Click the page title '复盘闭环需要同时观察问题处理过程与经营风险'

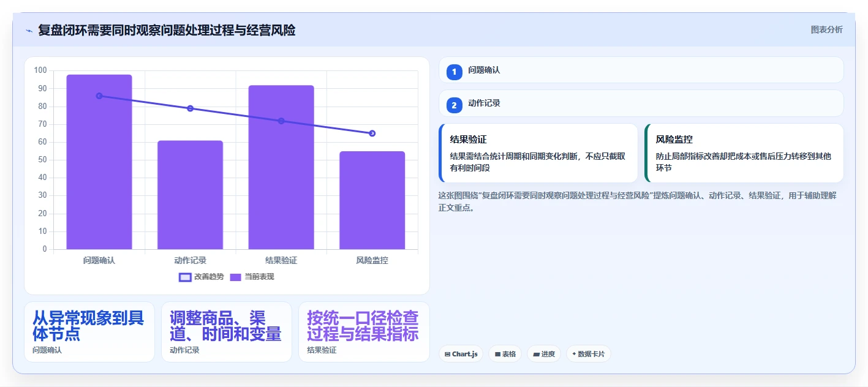[167, 30]
